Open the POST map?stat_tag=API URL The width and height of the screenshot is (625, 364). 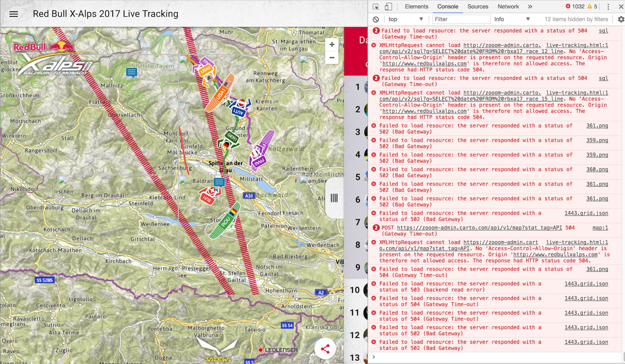pyautogui.click(x=480, y=228)
